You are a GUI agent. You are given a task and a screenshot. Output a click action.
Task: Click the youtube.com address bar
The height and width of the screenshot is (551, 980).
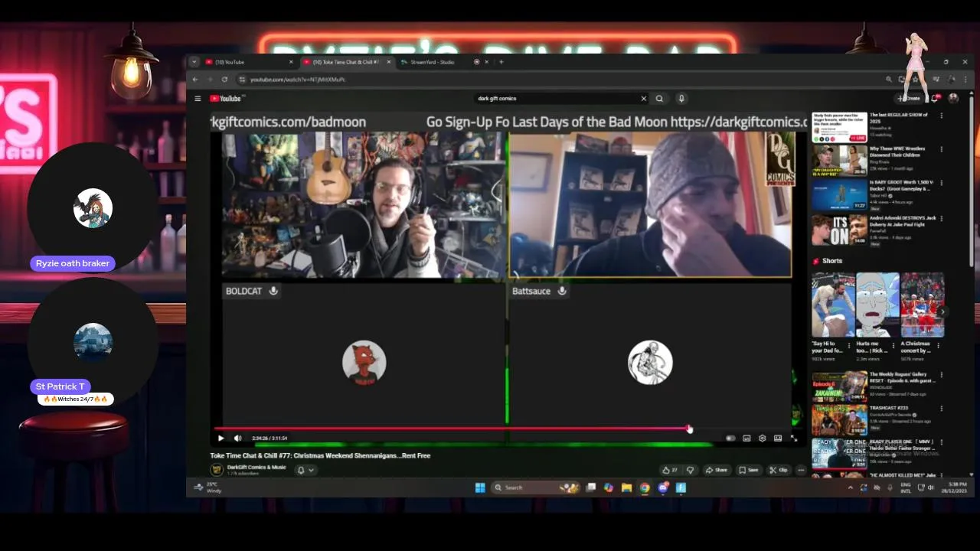tap(559, 79)
